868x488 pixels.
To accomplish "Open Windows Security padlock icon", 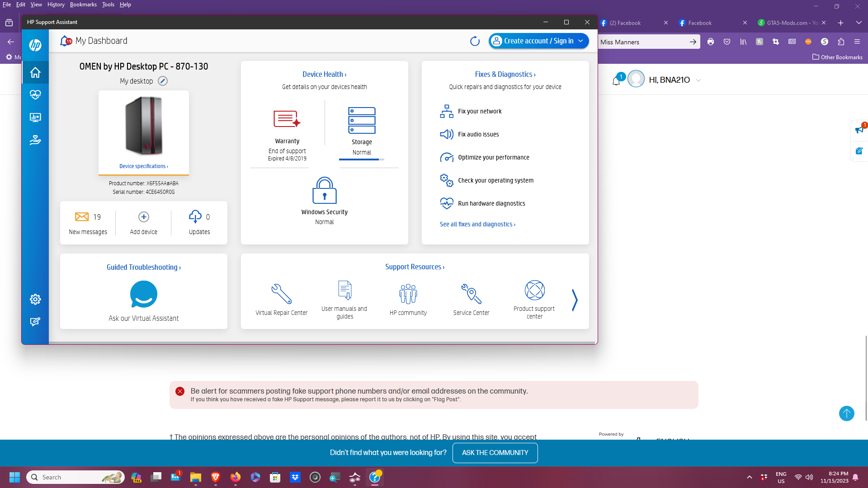I will pos(324,190).
